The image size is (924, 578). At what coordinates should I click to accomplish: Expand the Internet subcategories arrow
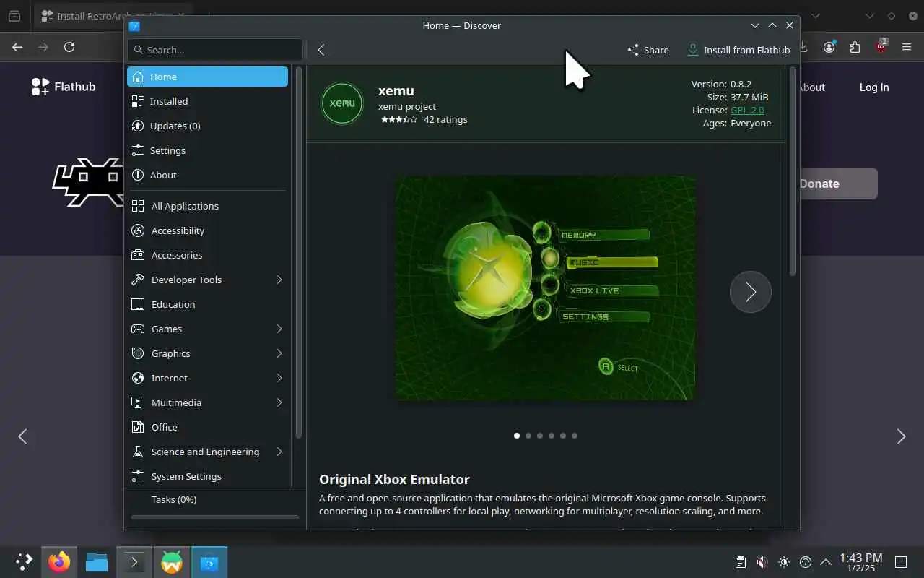pos(279,378)
